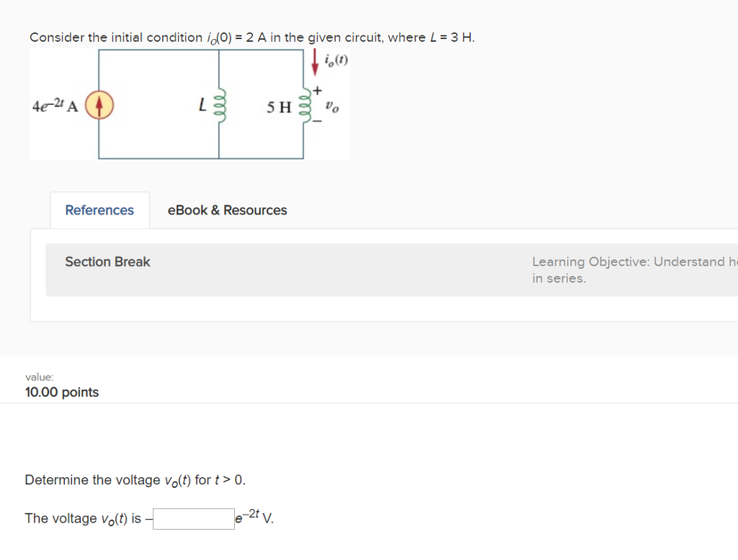Image resolution: width=738 pixels, height=560 pixels.
Task: Switch to the References tab
Action: pyautogui.click(x=99, y=210)
